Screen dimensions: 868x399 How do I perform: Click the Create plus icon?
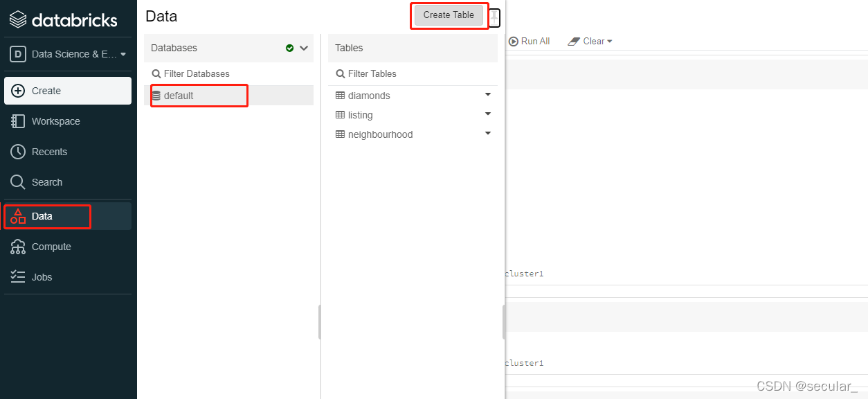tap(18, 91)
